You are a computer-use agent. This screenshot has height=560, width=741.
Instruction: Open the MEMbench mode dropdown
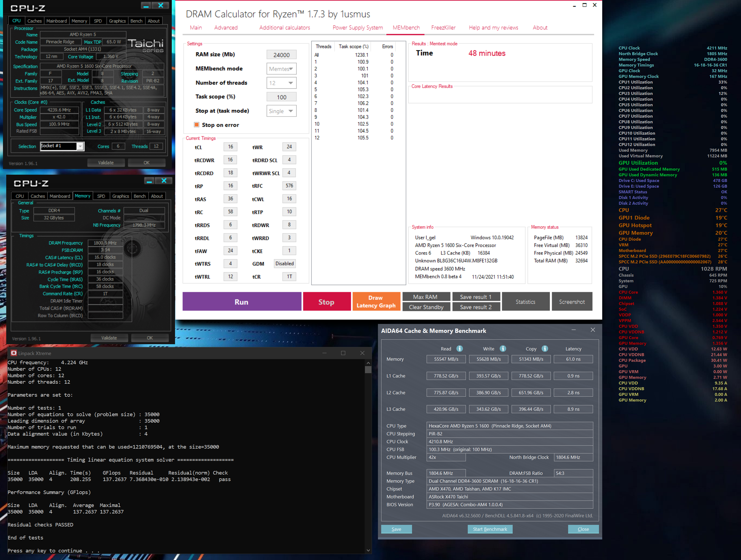click(281, 69)
